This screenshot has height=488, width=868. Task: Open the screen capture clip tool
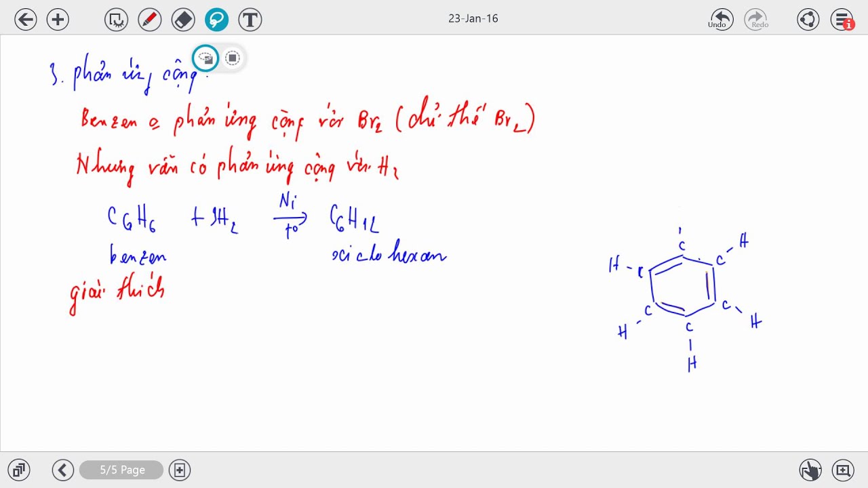point(116,20)
